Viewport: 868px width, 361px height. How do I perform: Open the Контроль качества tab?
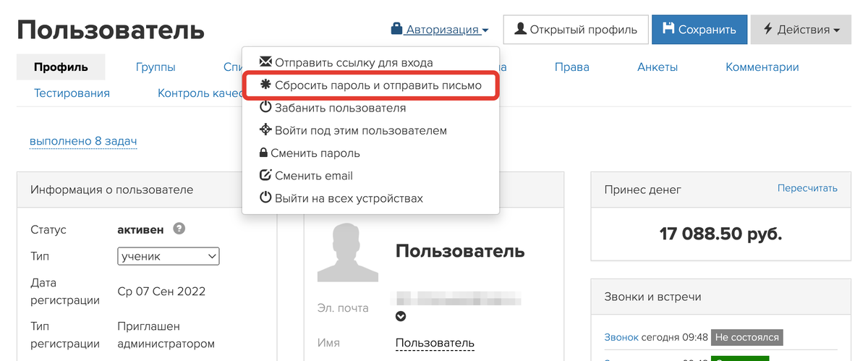point(200,93)
